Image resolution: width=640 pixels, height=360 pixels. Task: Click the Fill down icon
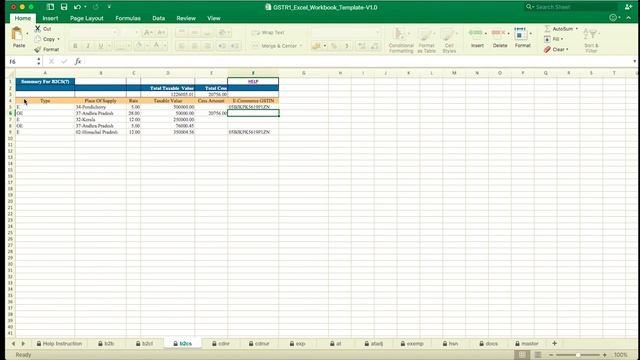pyautogui.click(x=547, y=39)
